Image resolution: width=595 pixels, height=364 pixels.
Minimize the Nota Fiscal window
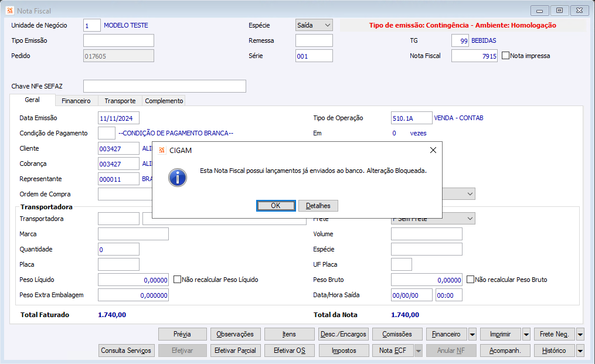coord(539,10)
